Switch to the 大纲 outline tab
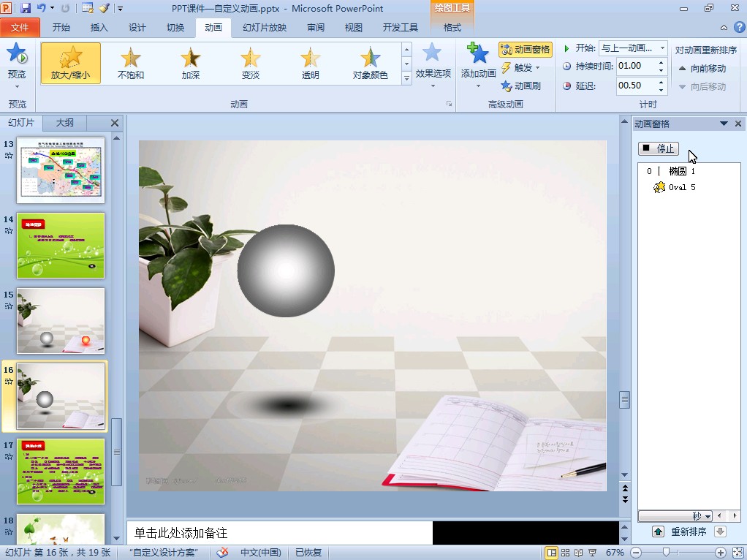This screenshot has width=747, height=560. tap(65, 123)
